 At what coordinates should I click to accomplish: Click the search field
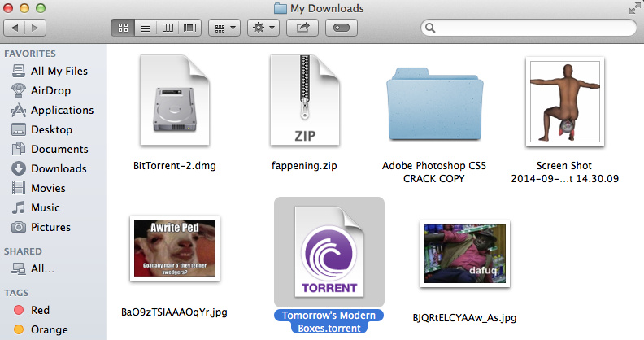(529, 28)
